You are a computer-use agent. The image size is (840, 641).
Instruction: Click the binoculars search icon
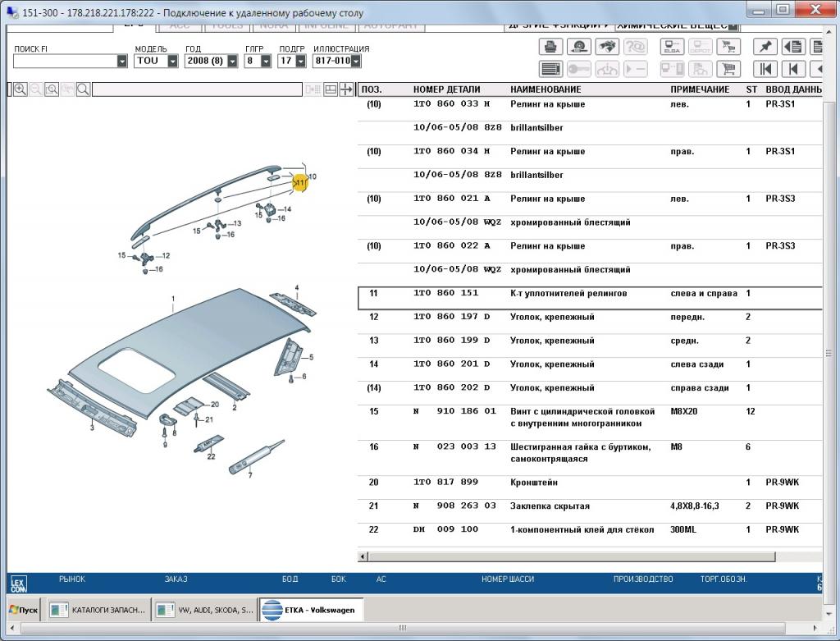(606, 47)
